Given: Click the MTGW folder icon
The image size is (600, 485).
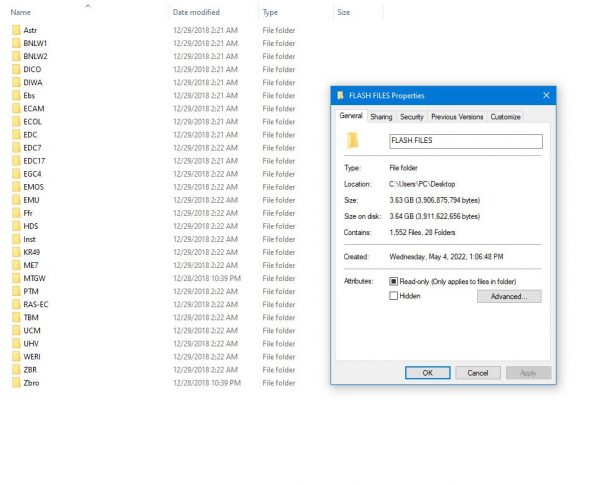Looking at the screenshot, I should point(16,278).
